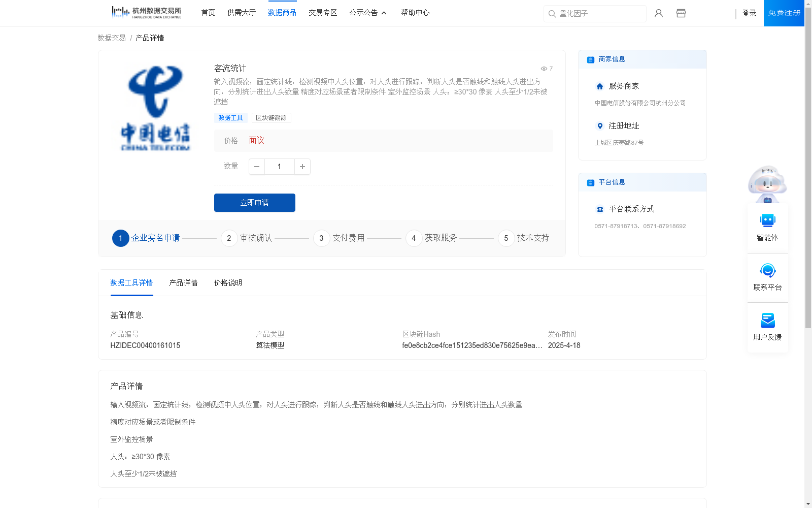
Task: Click the 商家信息 panel header icon
Action: coord(591,59)
